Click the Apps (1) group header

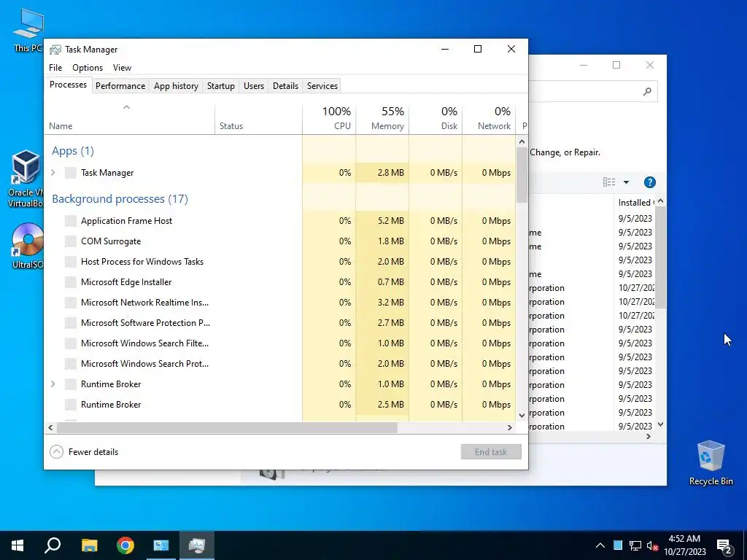point(73,151)
